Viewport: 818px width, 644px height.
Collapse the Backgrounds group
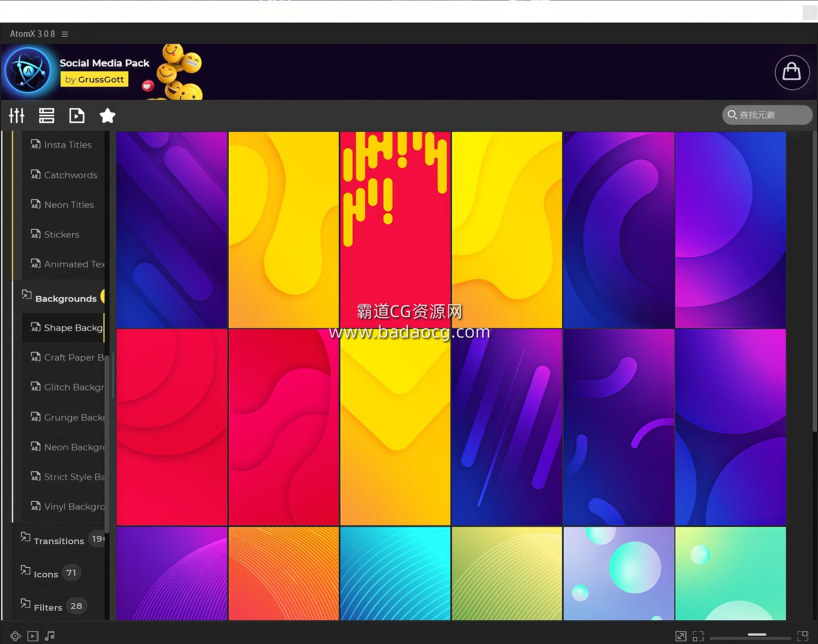(59, 297)
